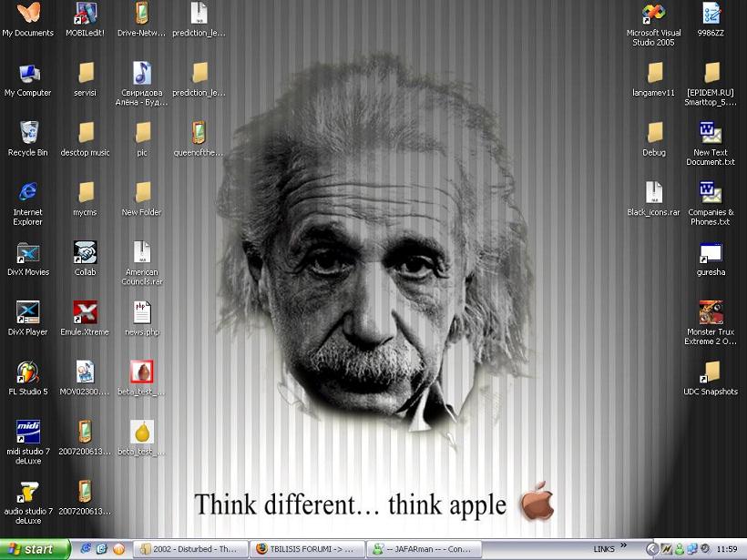Click the taskbar clock showing 11:59
The width and height of the screenshot is (747, 560).
727,549
